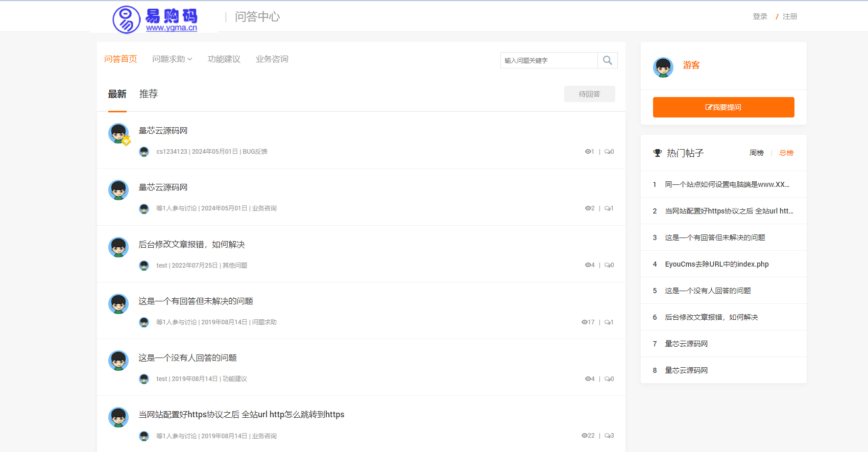Click the trophy icon next to 热门帖子
Image resolution: width=868 pixels, height=452 pixels.
(x=657, y=153)
